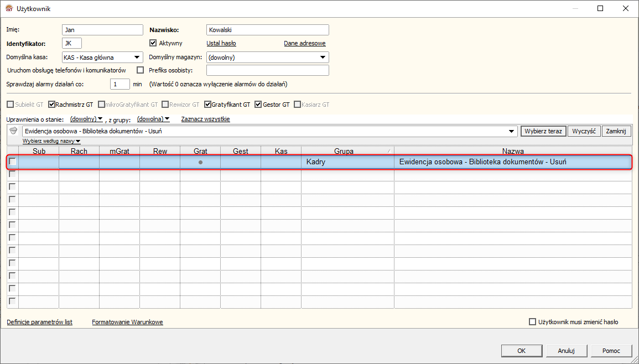Click the Rach column header
Screen dimensions: 639x364
click(79, 151)
